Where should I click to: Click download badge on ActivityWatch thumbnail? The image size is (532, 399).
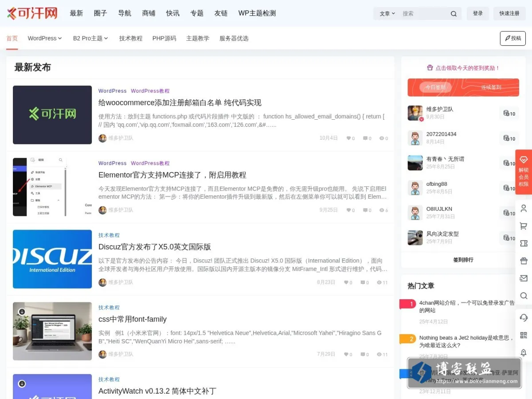coord(22,383)
